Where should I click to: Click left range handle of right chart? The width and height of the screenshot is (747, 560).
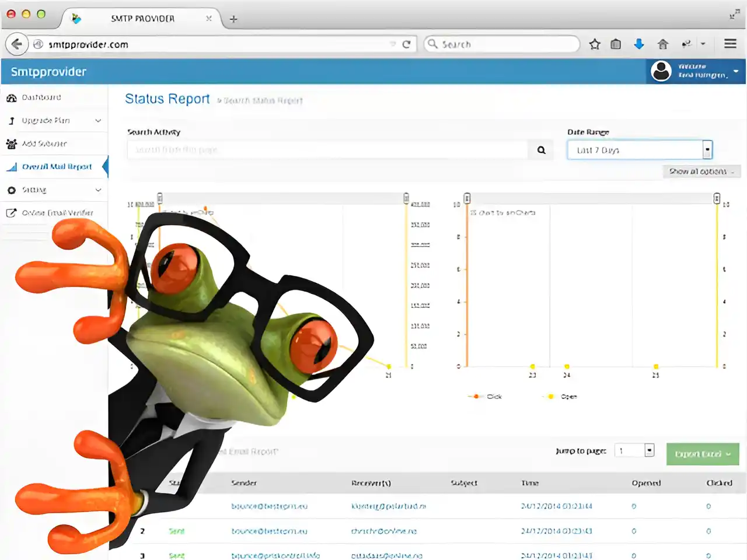(x=467, y=198)
